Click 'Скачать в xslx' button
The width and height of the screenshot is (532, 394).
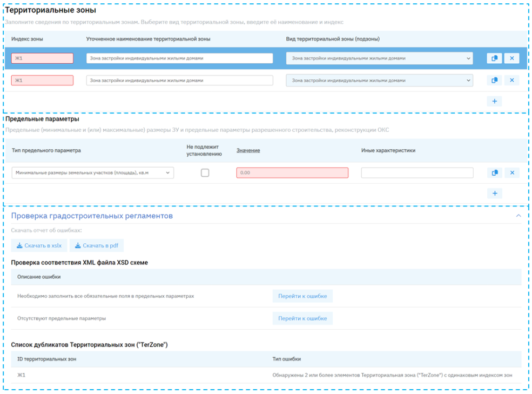(39, 246)
